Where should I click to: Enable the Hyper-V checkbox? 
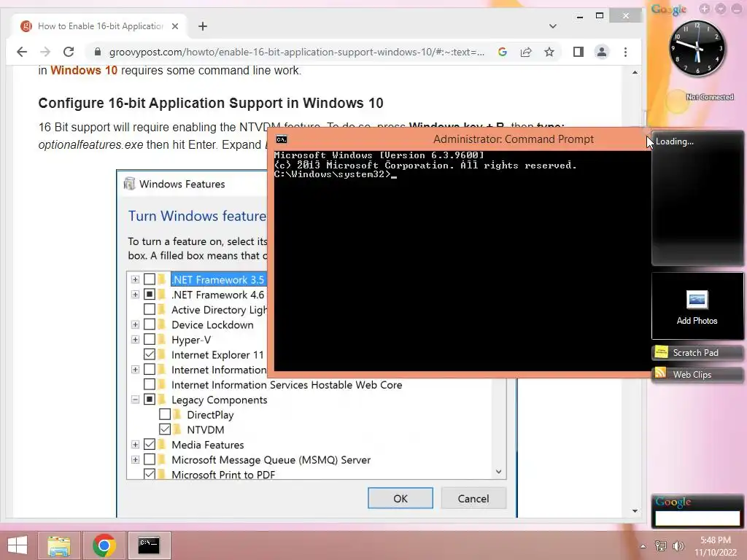point(150,340)
